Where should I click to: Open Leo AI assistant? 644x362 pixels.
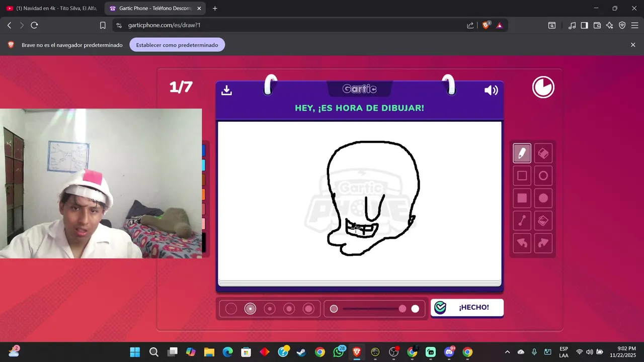[x=610, y=25]
